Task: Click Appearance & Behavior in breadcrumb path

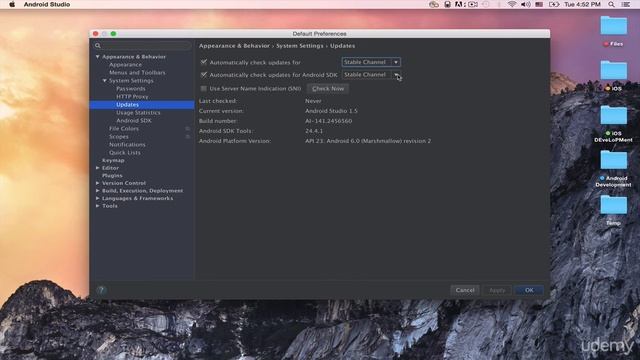Action: point(234,46)
